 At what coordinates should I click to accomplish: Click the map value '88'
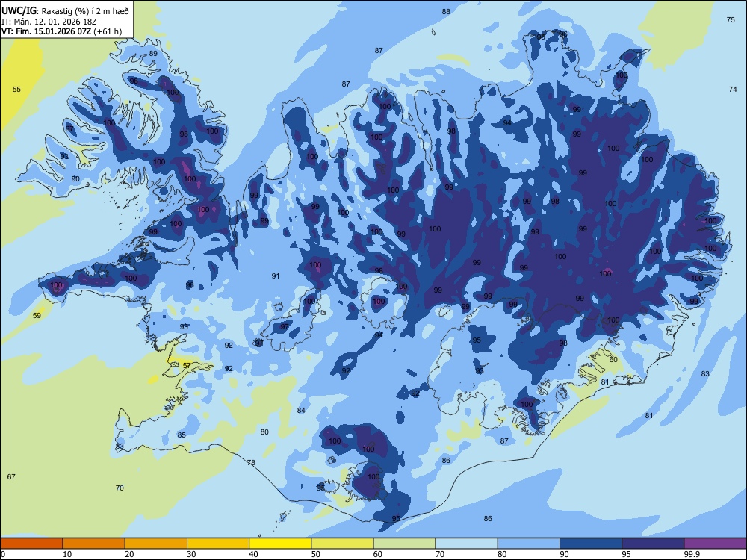(446, 11)
